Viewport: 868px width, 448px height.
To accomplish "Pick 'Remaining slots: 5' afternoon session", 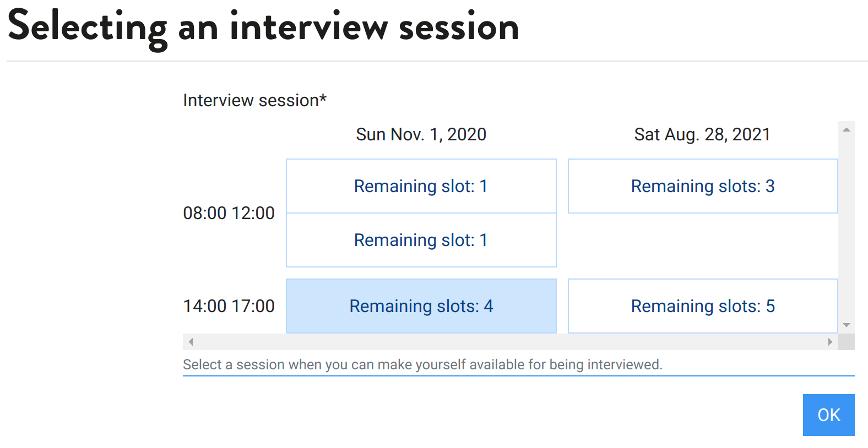I will (x=702, y=306).
